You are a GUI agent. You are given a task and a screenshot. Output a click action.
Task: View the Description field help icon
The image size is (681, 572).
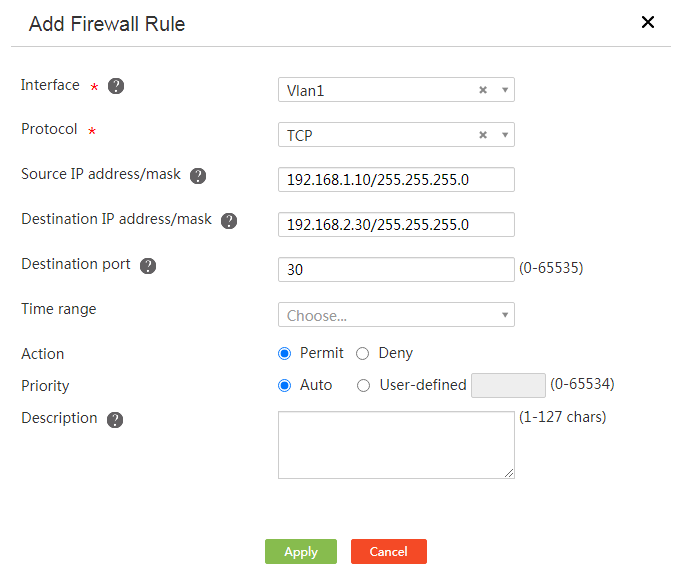click(x=115, y=420)
